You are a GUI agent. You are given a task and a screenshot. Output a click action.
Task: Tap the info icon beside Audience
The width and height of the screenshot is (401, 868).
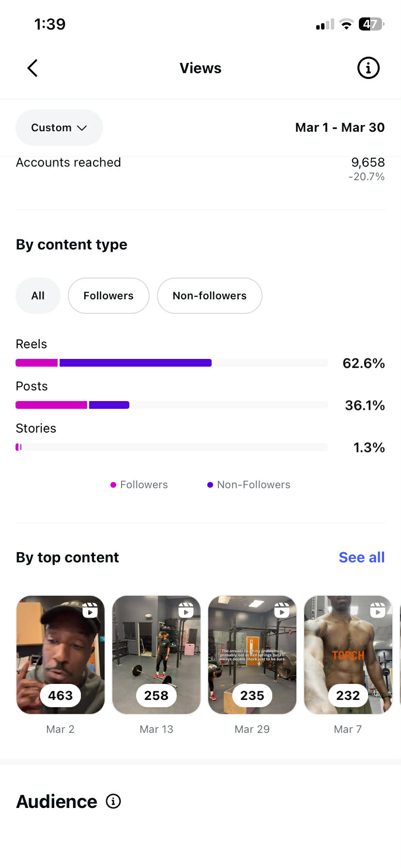coord(113,801)
